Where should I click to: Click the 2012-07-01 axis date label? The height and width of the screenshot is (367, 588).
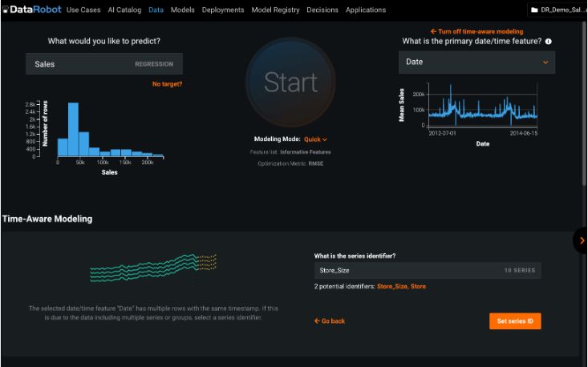[x=443, y=133]
